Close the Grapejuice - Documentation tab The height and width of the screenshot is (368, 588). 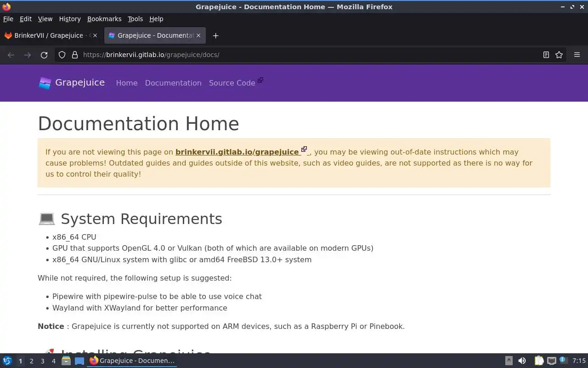[198, 35]
